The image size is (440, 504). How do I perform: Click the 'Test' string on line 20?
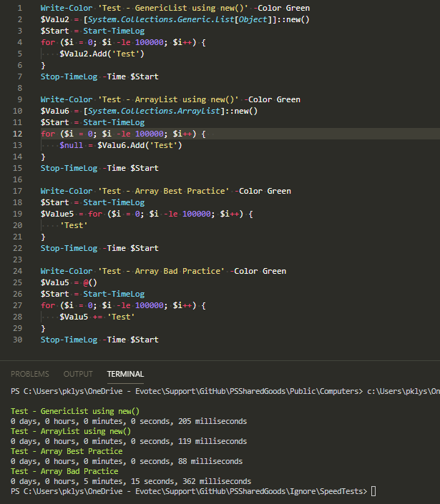click(74, 225)
